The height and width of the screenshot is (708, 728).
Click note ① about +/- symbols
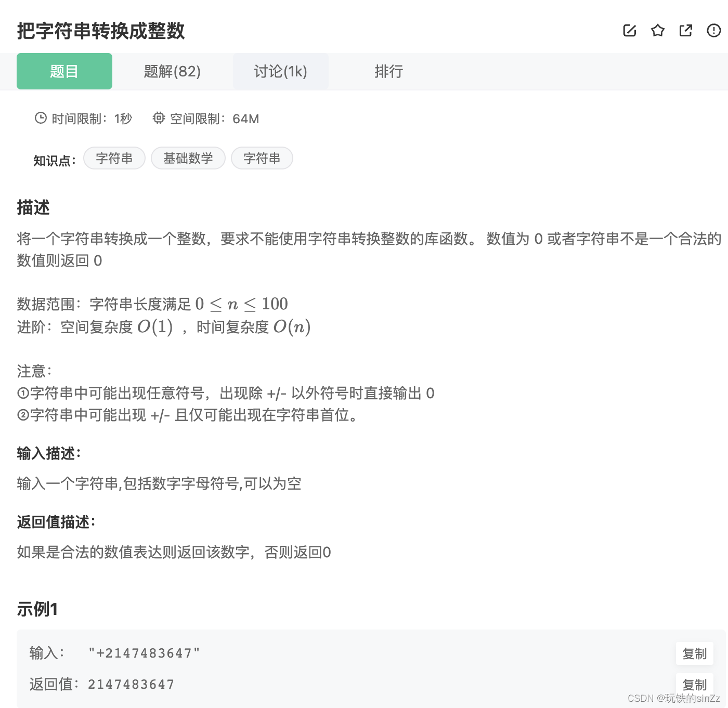click(226, 393)
